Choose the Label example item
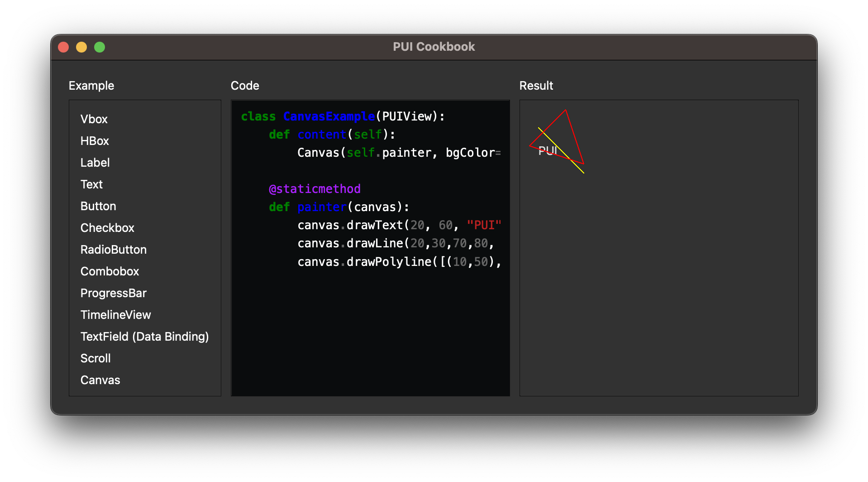The width and height of the screenshot is (868, 482). pos(95,163)
